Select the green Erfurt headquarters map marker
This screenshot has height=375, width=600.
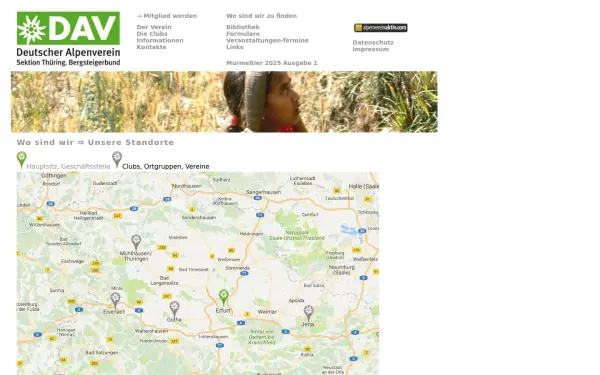[224, 297]
